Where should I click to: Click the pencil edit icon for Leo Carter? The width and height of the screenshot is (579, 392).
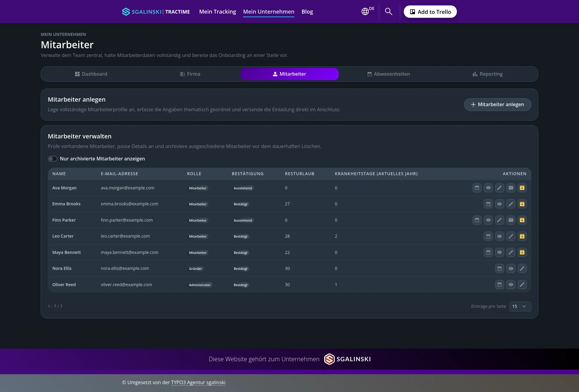tap(511, 236)
